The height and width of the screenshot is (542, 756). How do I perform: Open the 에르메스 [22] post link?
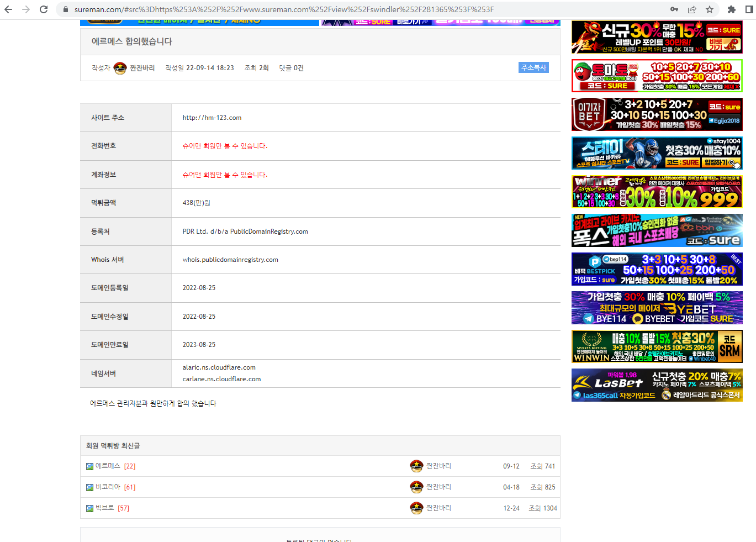pyautogui.click(x=115, y=466)
